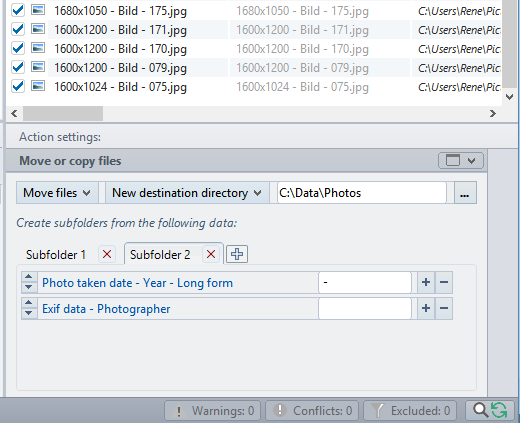
Task: Uncheck 1600x1024 - Bild - 075.jpg
Action: [18, 86]
